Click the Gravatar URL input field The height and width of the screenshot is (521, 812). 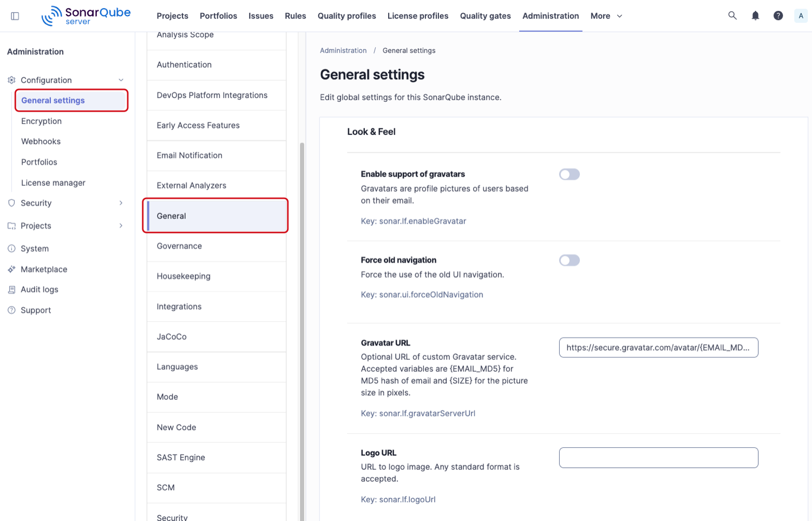pos(658,348)
